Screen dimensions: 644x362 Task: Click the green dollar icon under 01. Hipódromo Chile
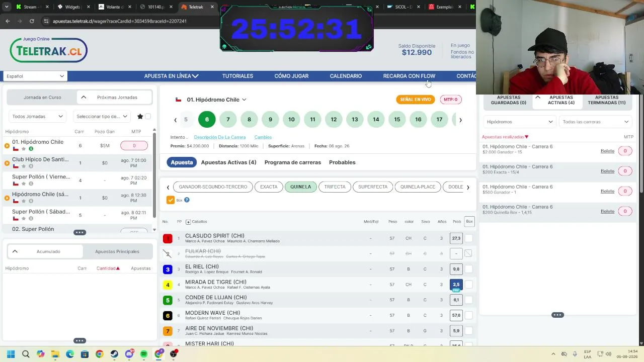pos(31,149)
